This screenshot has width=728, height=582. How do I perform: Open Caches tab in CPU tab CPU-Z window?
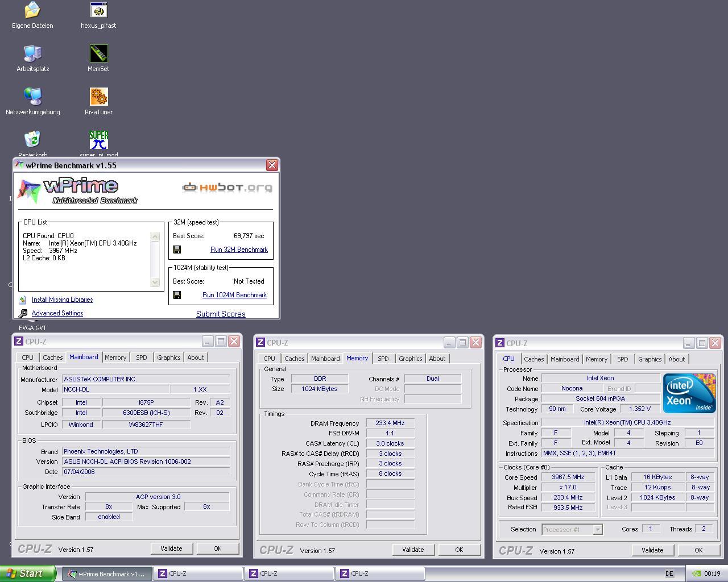[533, 359]
